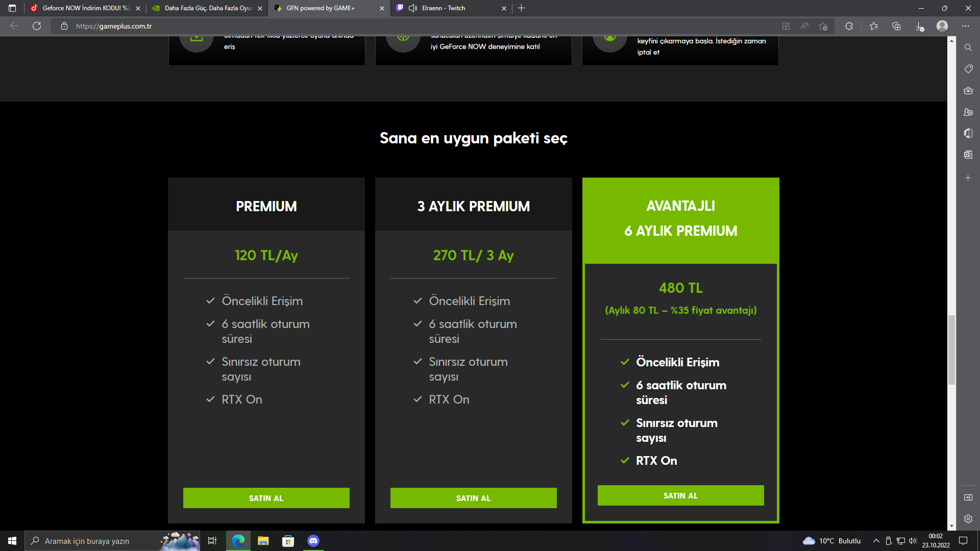Click the page vertical scrollbar thumb
Image resolution: width=980 pixels, height=551 pixels.
pos(951,350)
